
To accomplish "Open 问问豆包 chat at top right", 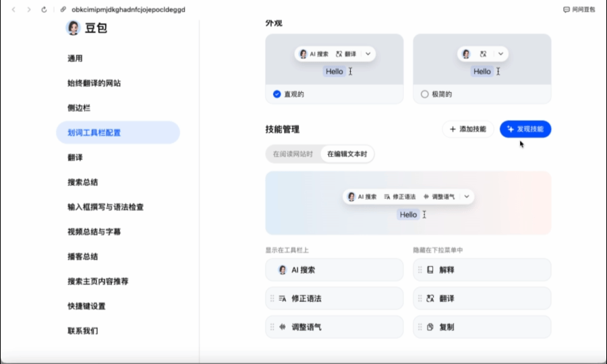I will [x=579, y=9].
